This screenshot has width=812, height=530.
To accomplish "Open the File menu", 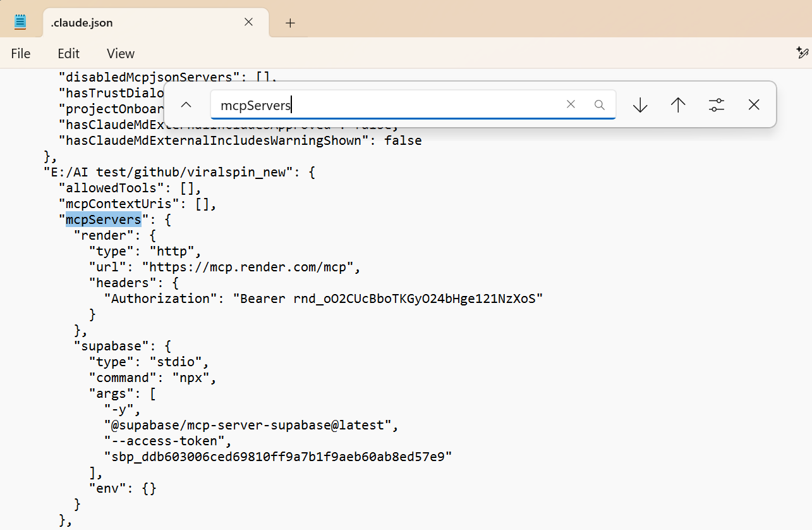I will (21, 54).
